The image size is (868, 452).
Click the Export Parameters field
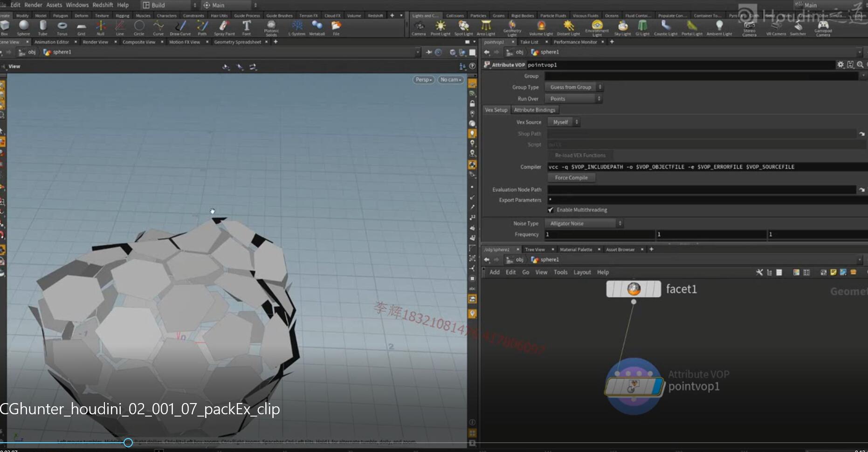point(708,200)
